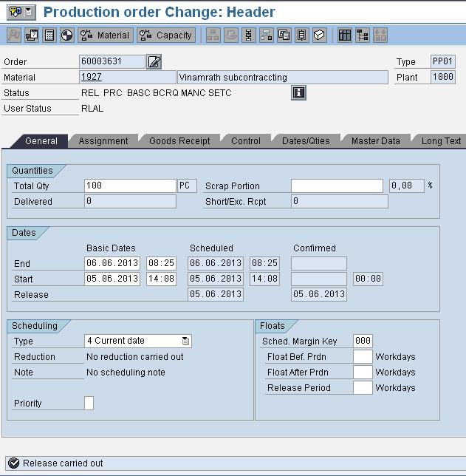Click the calculator-style costing icon in toolbar
466x476 pixels.
pos(49,35)
